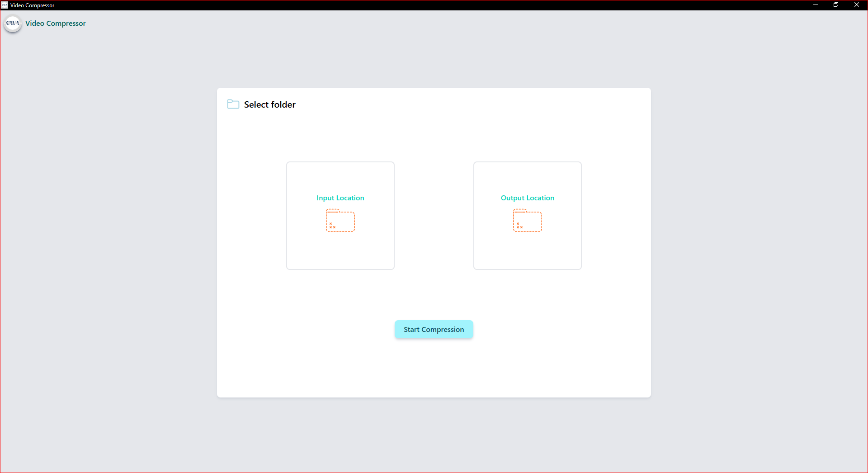
Task: Click the Input Location text label
Action: click(340, 198)
